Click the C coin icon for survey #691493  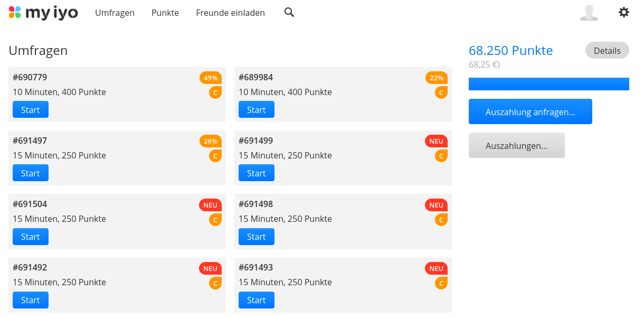click(x=441, y=283)
